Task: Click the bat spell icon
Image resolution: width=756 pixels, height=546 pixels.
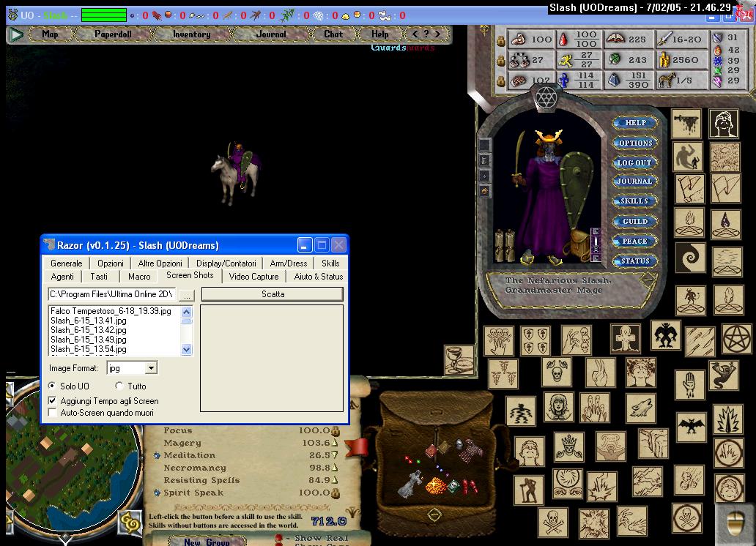Action: pyautogui.click(x=691, y=425)
